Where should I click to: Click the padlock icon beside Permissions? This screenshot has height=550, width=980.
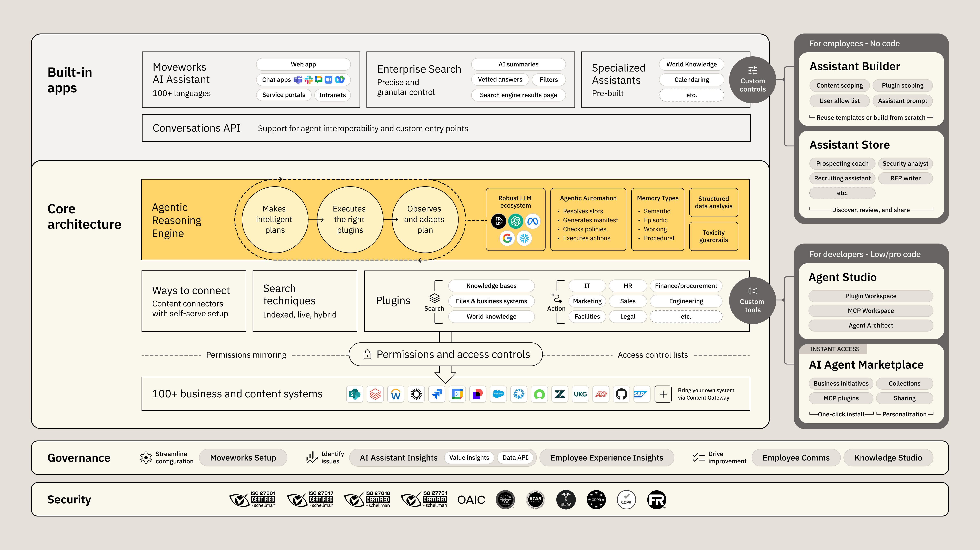tap(367, 354)
